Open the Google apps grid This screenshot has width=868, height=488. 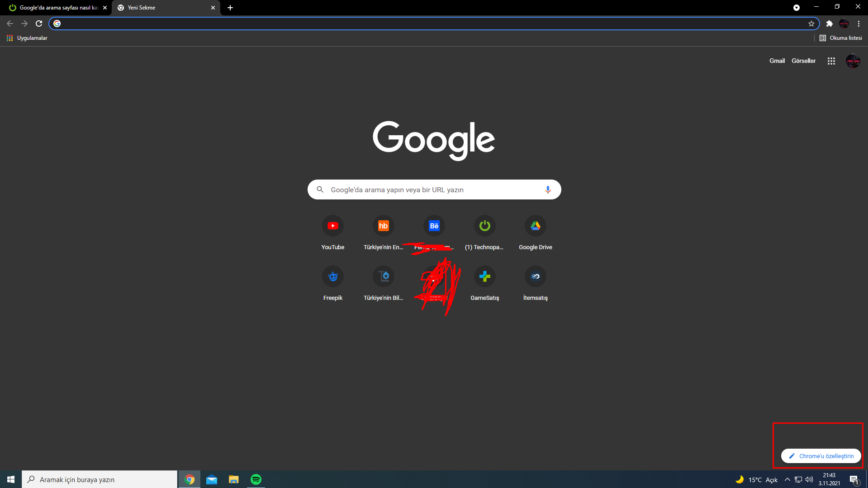(831, 61)
